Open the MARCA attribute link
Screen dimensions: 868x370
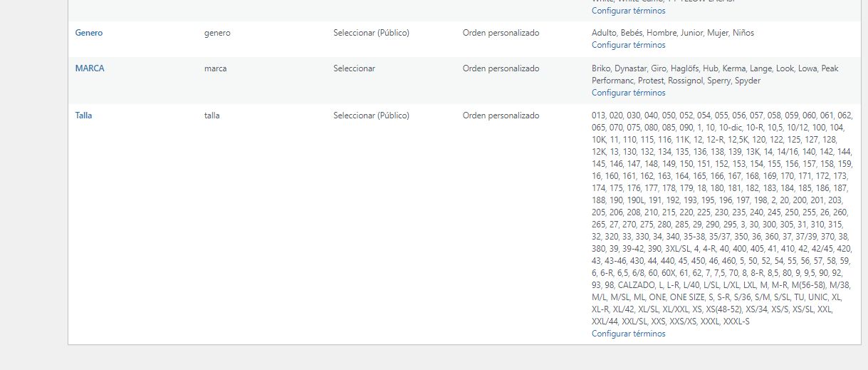click(90, 68)
